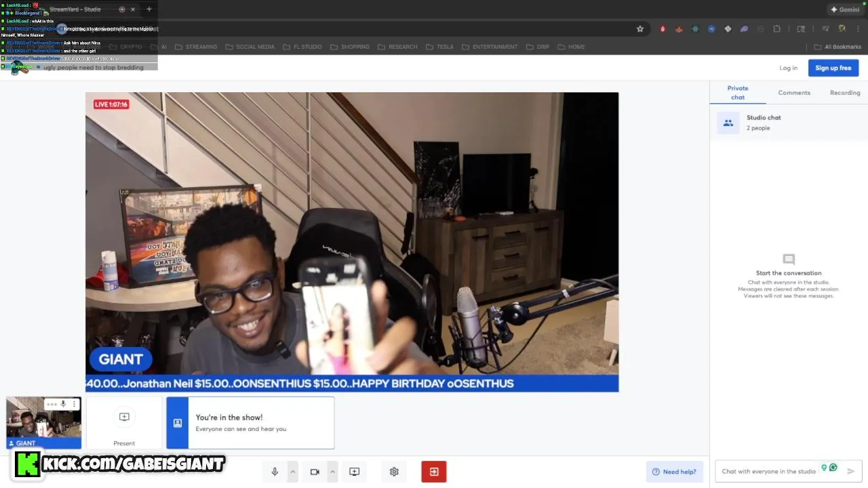Click the orange extension icon in the toolbar
The height and width of the screenshot is (488, 868).
679,29
